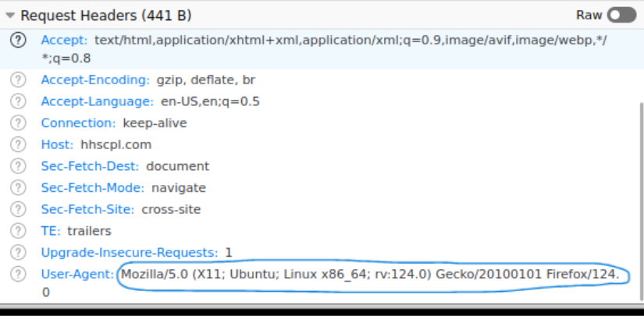Click the question icon beside Connection
This screenshot has height=316, width=644.
tap(18, 123)
